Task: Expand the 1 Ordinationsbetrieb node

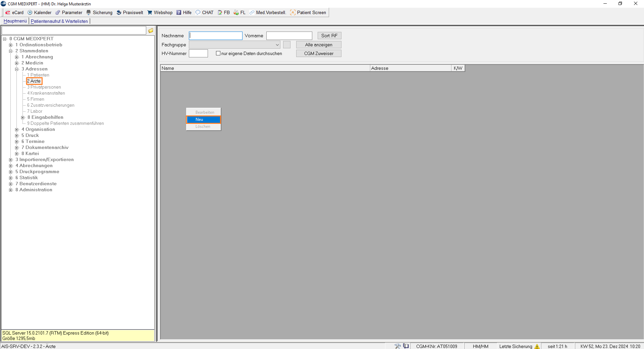Action: (11, 45)
